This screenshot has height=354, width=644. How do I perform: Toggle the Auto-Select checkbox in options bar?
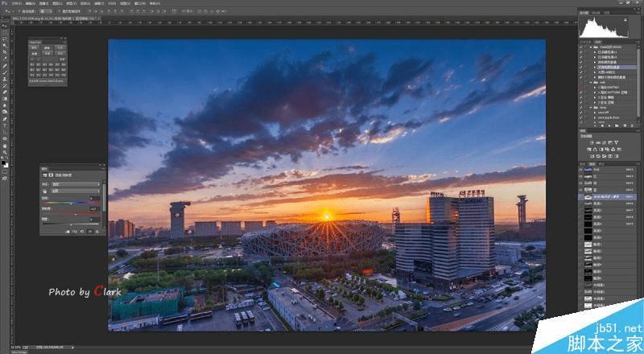tap(19, 11)
